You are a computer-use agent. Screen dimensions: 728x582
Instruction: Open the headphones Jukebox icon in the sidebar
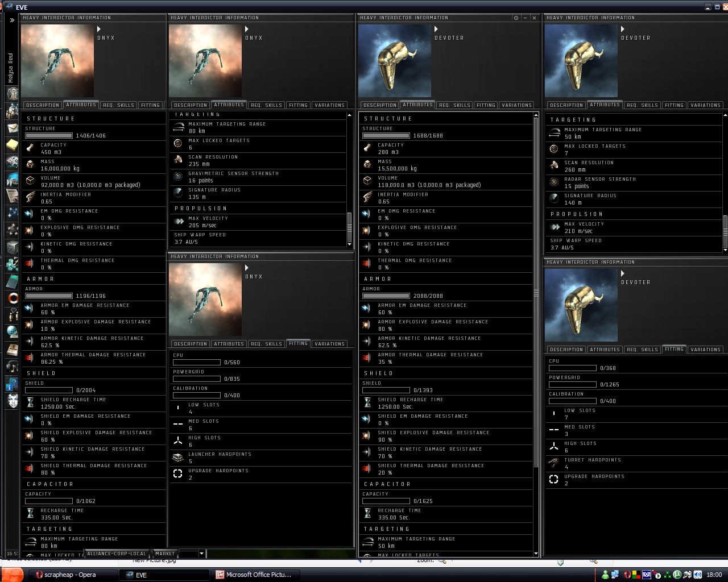13,367
